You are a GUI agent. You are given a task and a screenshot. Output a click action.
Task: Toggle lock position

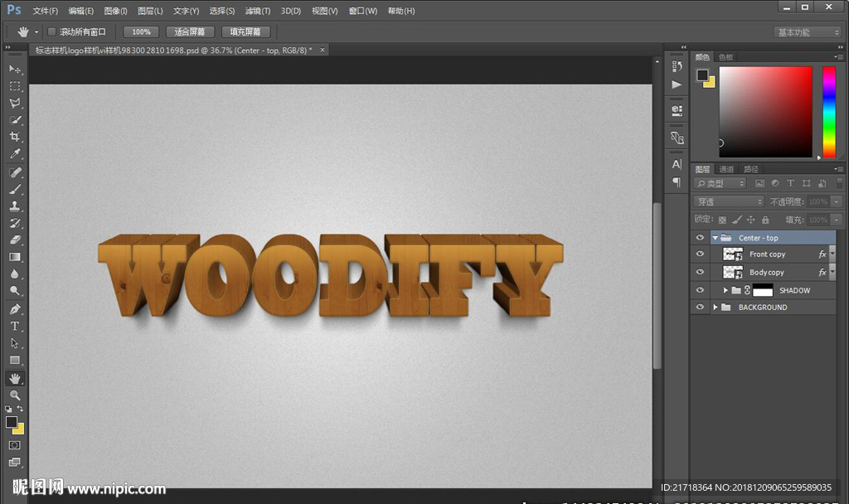click(750, 220)
